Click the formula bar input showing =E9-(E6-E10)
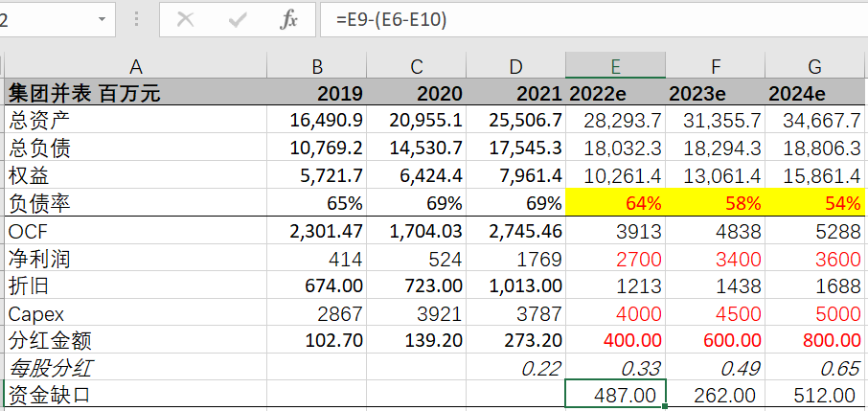 click(594, 19)
